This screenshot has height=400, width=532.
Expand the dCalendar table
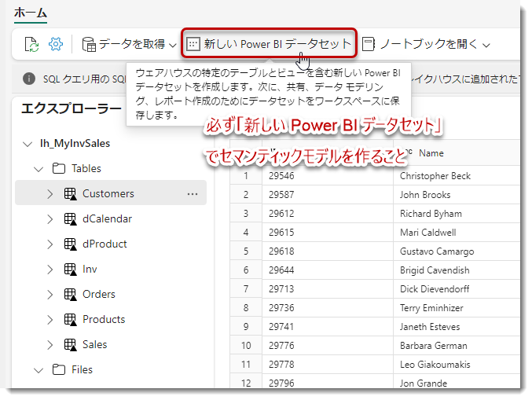[x=50, y=219]
